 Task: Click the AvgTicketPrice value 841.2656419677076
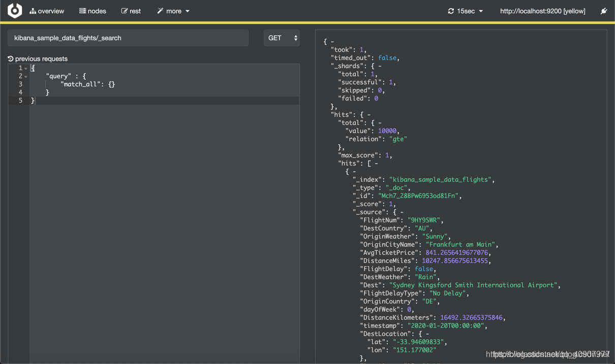(456, 253)
